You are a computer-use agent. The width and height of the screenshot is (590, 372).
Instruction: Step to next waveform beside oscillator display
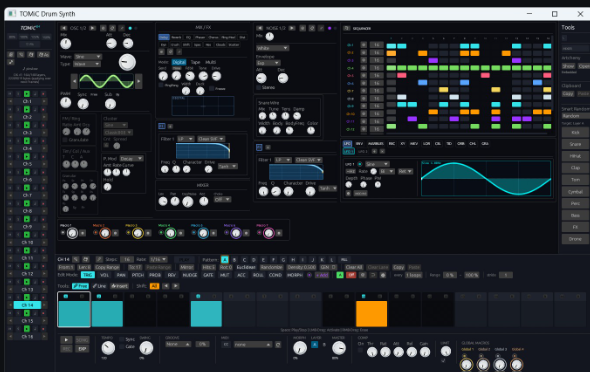click(138, 81)
